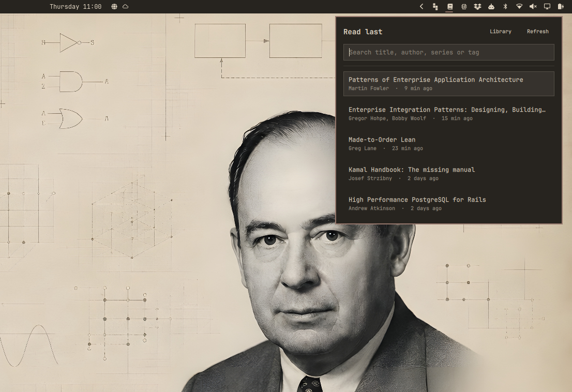
Task: Click the Greg Lane author line
Action: click(x=386, y=148)
